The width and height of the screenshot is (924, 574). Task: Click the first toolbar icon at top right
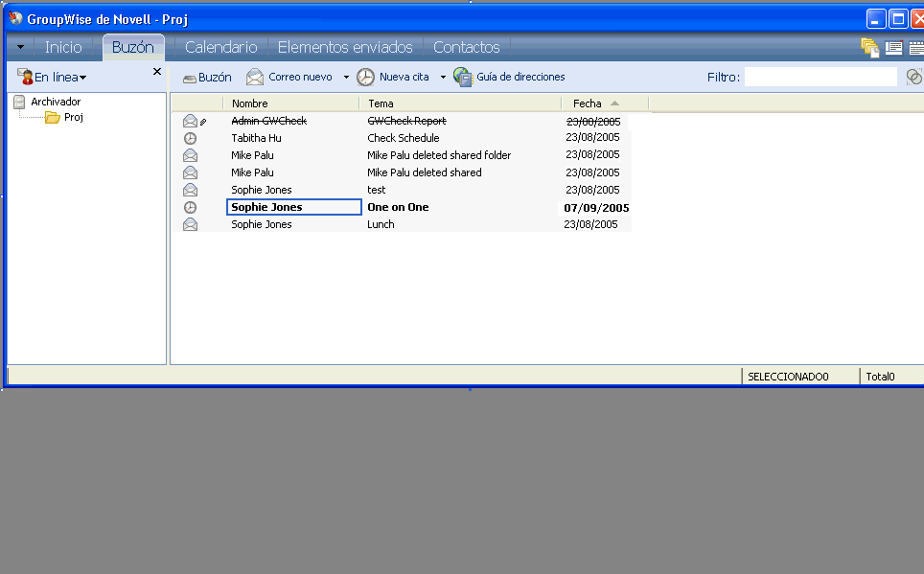[x=869, y=47]
